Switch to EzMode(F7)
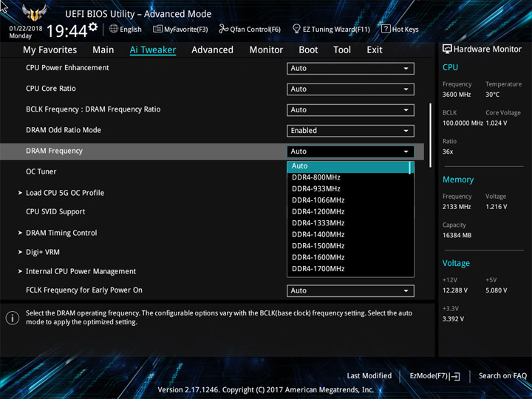This screenshot has width=532, height=399. pos(434,375)
